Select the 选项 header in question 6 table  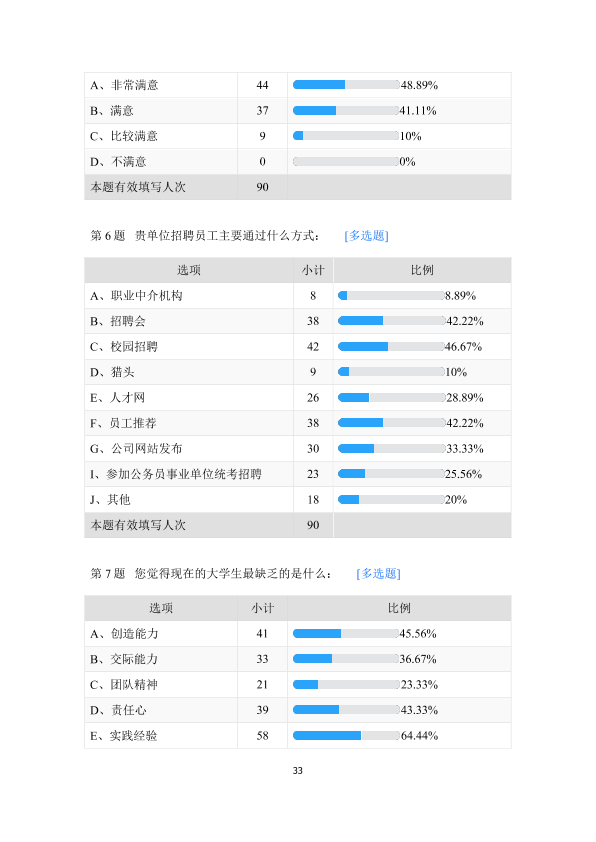coord(189,270)
